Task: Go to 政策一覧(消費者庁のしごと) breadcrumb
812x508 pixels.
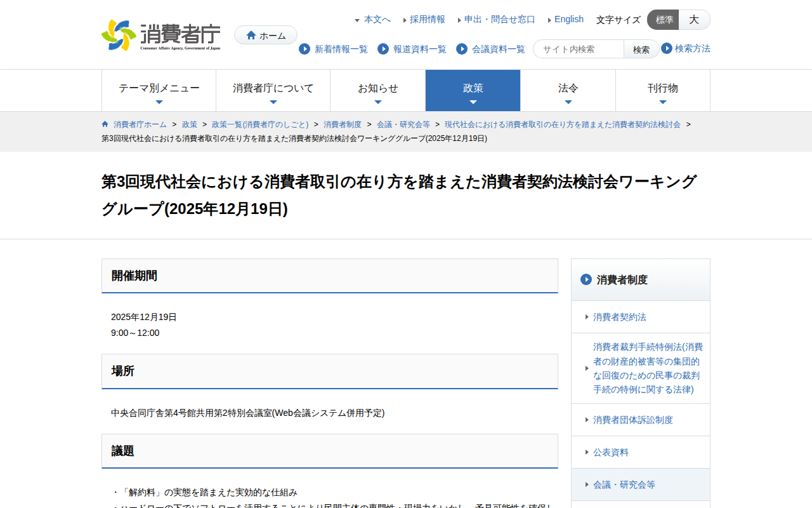Action: point(260,124)
